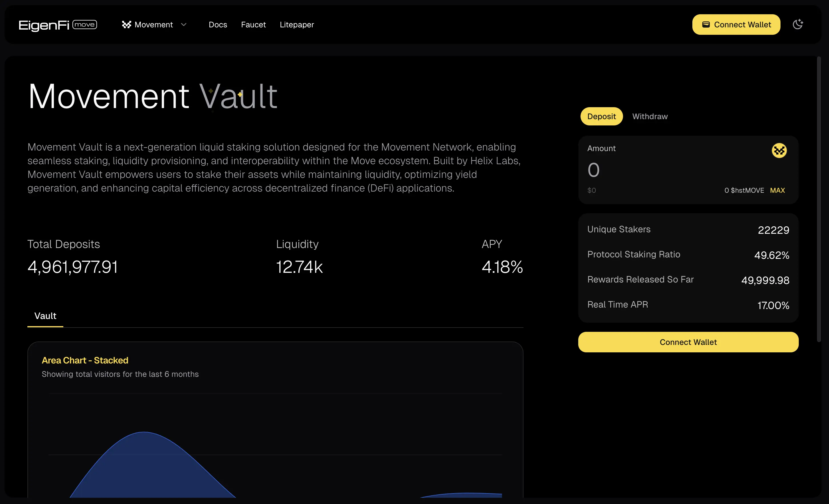
Task: Click the 0 $hstMOVE balance text
Action: tap(744, 190)
